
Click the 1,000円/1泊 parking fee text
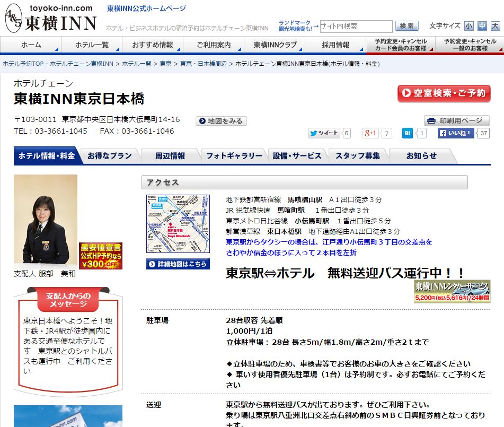tap(249, 331)
